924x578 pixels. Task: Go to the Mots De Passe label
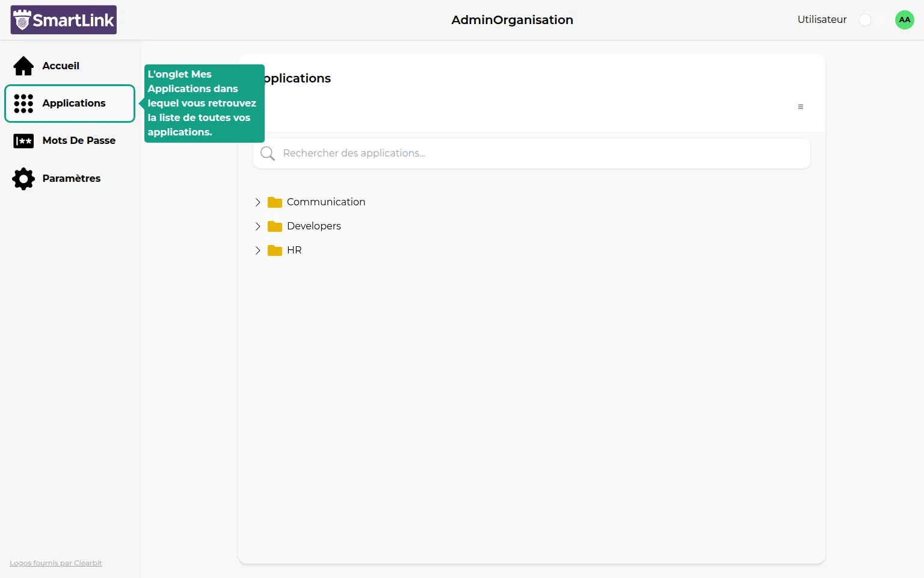[79, 141]
